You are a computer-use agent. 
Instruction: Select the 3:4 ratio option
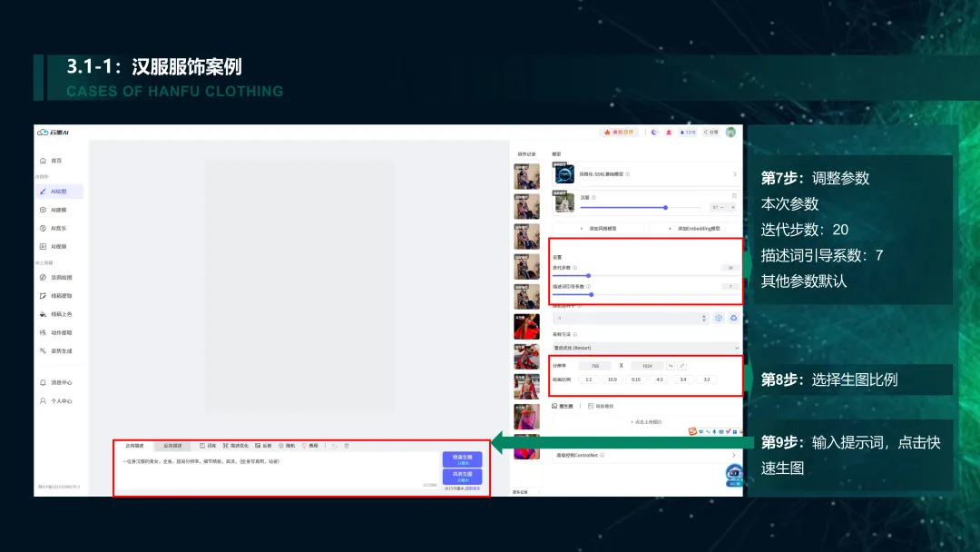683,379
